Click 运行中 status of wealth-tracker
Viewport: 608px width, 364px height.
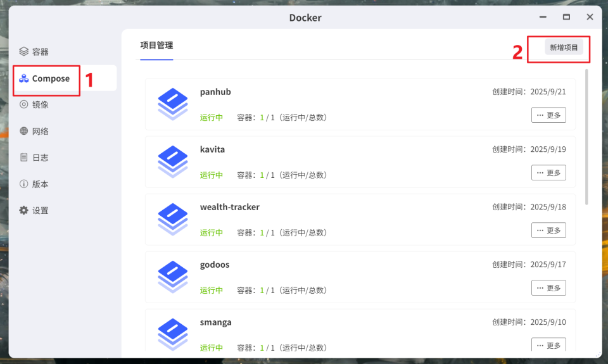click(x=212, y=232)
